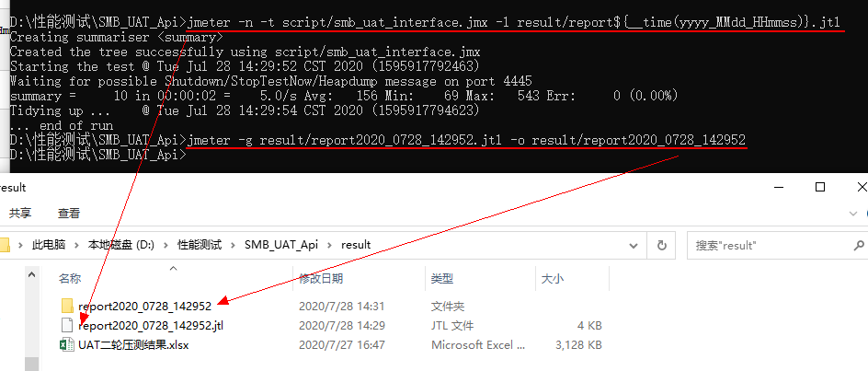Sort files by 修改日期 column header

321,278
